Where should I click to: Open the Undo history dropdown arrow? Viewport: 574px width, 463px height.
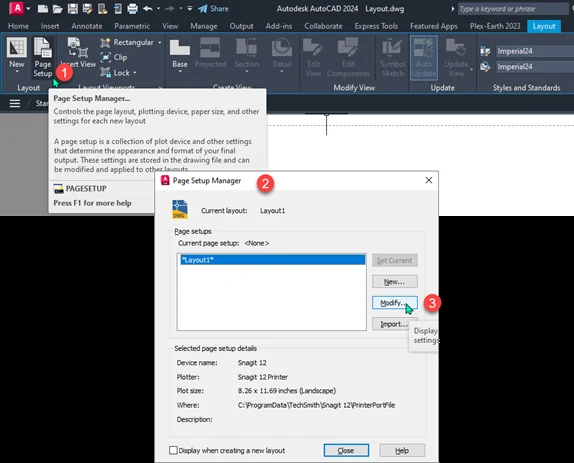[159, 8]
